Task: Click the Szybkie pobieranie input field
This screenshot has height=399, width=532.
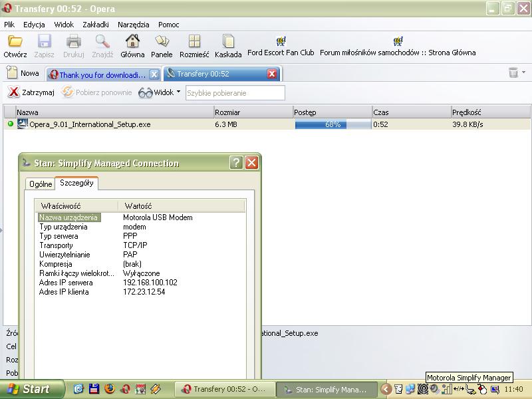Action: click(x=235, y=93)
